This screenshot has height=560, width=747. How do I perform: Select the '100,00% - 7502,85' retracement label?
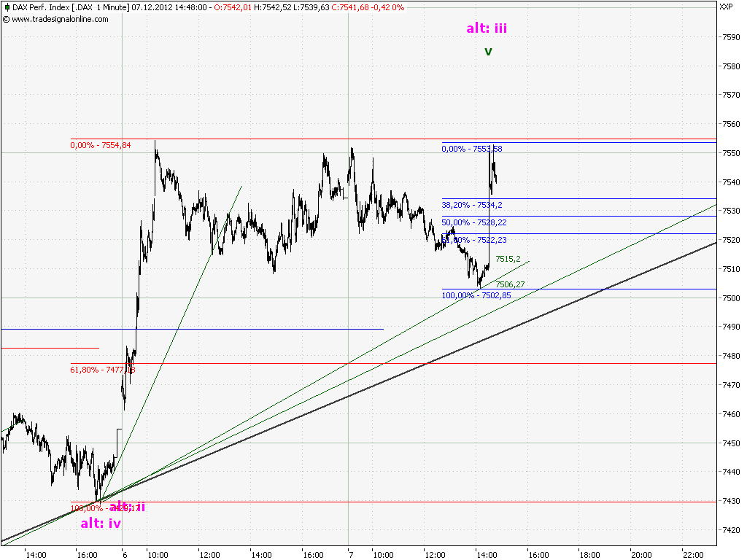(476, 295)
